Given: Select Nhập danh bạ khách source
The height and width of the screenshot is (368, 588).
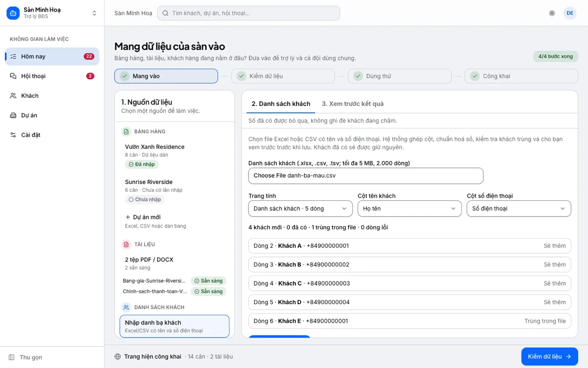Looking at the screenshot, I should coord(174,326).
